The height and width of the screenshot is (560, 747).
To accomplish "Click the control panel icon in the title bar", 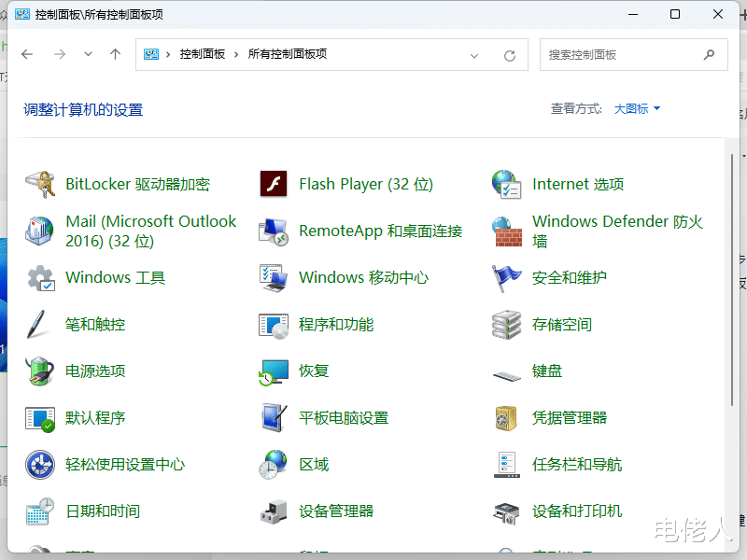I will pyautogui.click(x=21, y=14).
